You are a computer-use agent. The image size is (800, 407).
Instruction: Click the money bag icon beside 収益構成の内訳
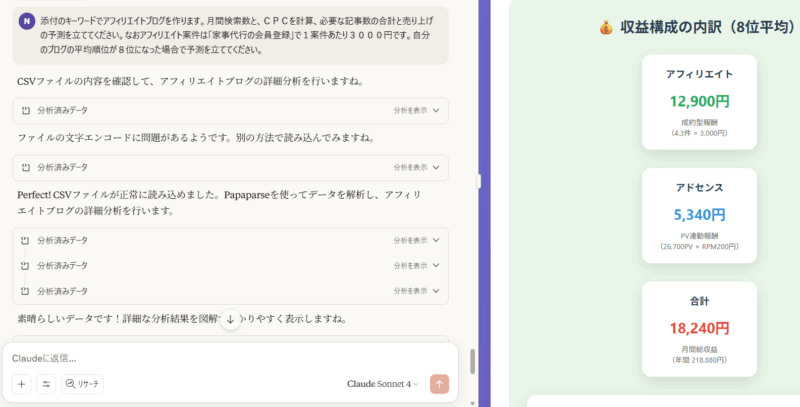click(605, 28)
